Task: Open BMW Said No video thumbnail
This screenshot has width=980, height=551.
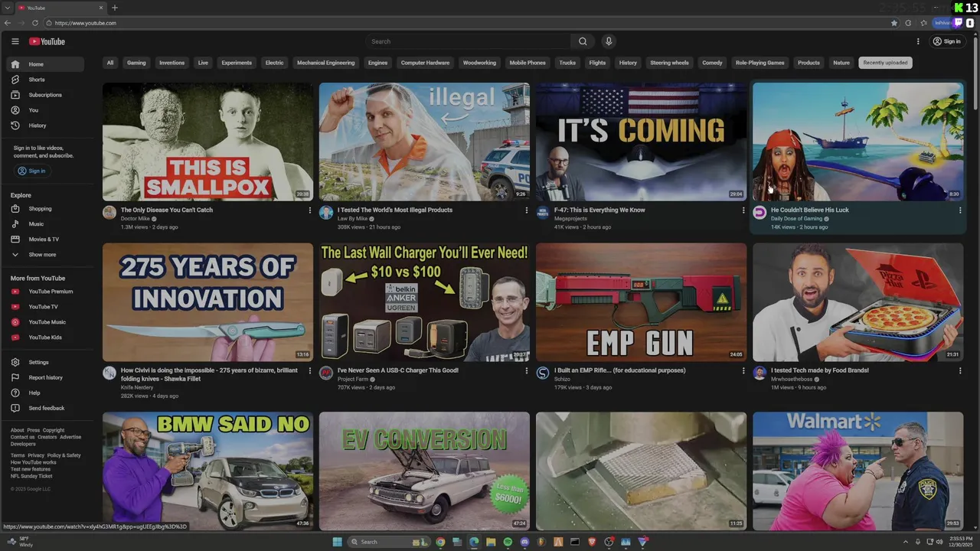Action: coord(207,471)
